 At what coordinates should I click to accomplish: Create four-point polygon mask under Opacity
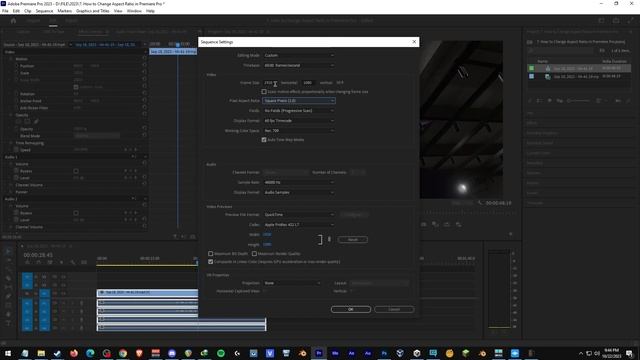click(27, 121)
